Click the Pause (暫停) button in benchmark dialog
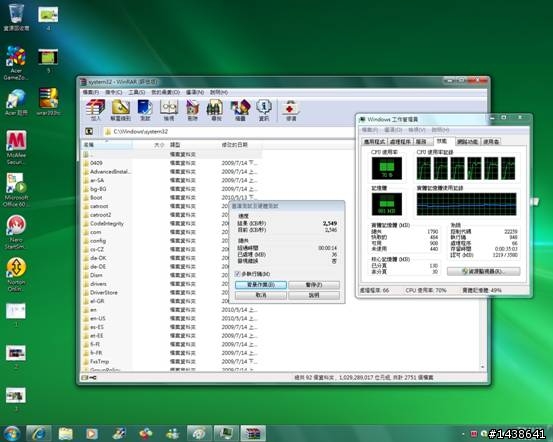The width and height of the screenshot is (553, 442). pos(314,284)
